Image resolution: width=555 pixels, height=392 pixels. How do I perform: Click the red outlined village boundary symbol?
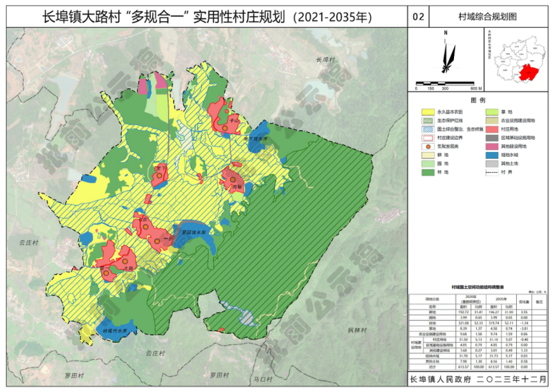click(430, 138)
